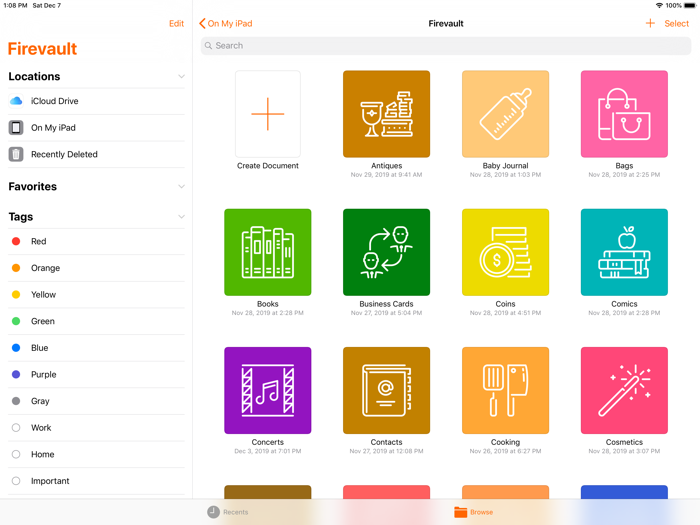Select the Red tag dot

click(16, 242)
